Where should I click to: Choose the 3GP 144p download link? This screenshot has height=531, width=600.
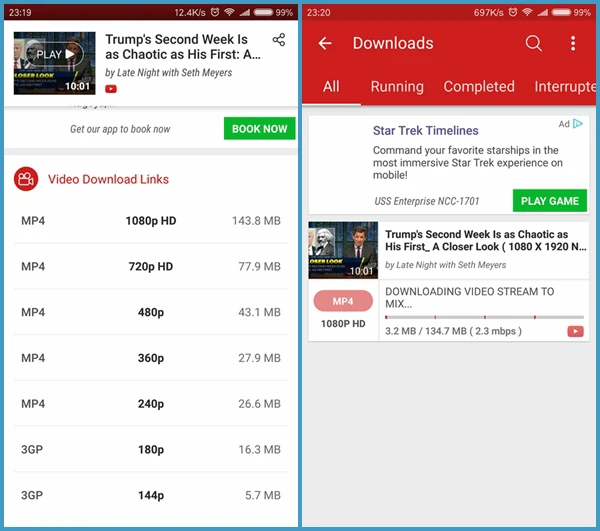point(151,495)
